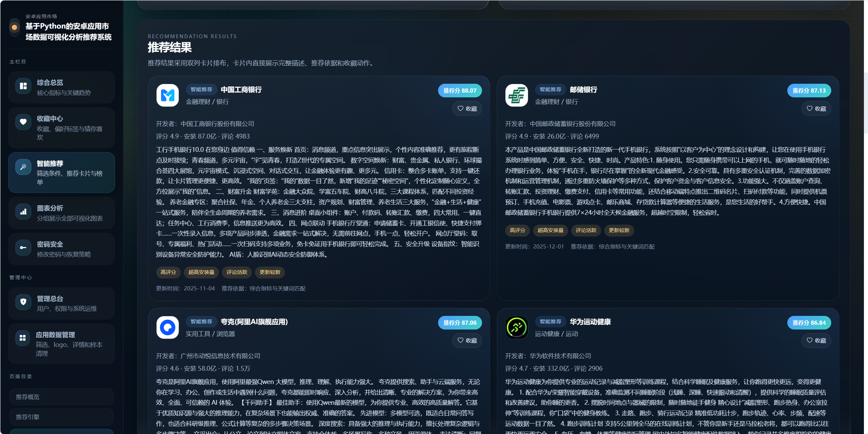This screenshot has height=434, width=868.
Task: Click the 夸克 blue circle app logo
Action: (167, 327)
